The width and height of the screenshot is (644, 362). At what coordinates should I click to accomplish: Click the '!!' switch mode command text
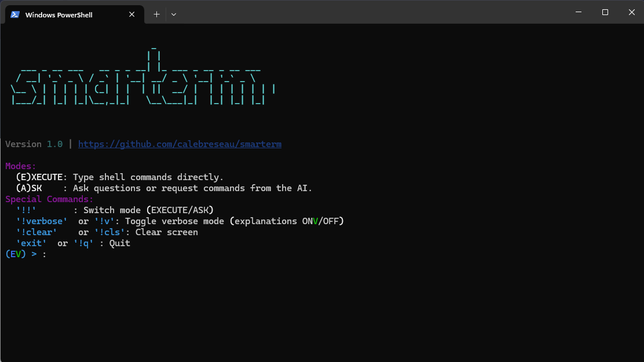pyautogui.click(x=26, y=210)
